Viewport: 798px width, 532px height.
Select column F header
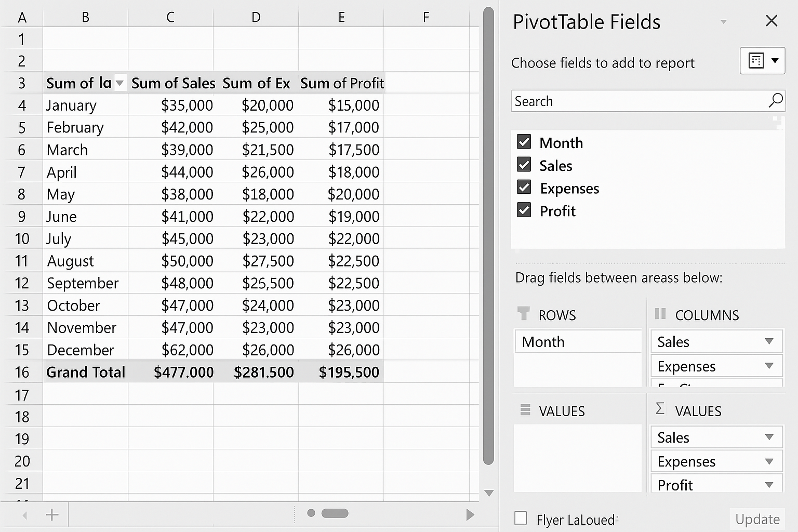(x=426, y=17)
